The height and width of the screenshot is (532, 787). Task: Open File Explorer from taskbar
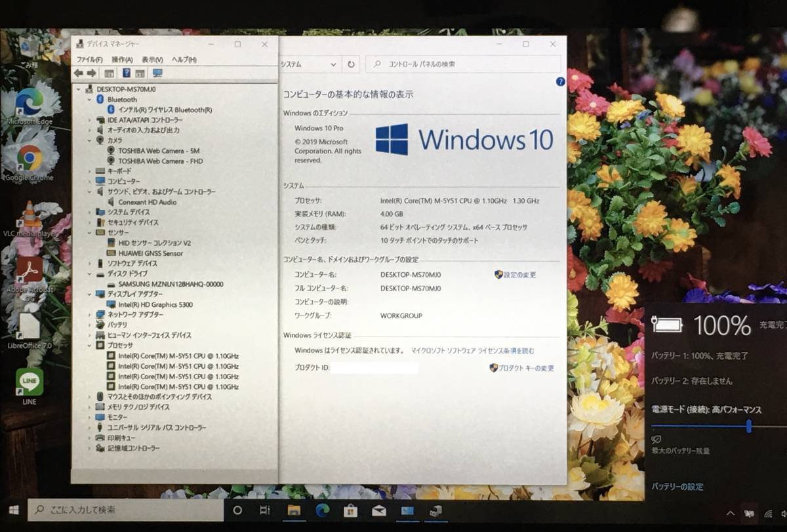click(x=294, y=510)
